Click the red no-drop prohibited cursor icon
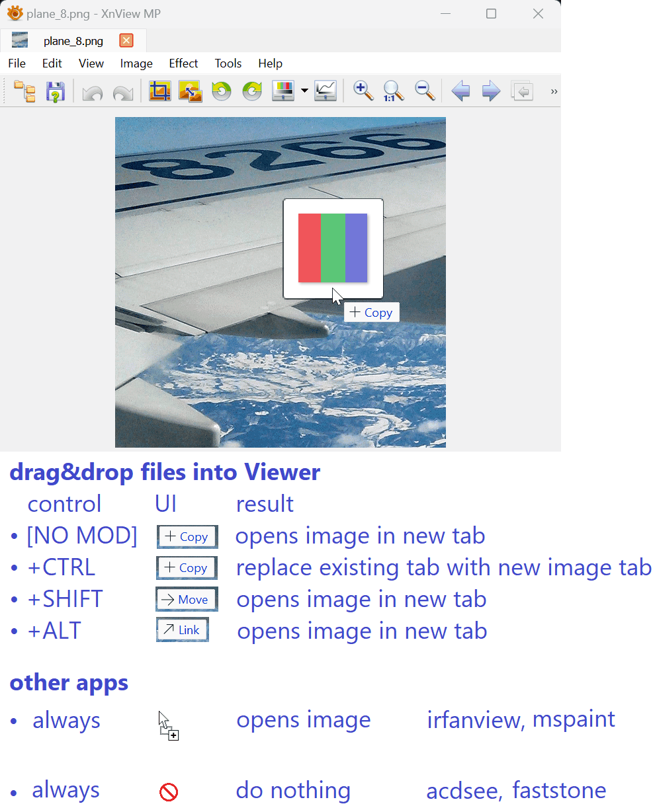The image size is (653, 812). (x=169, y=792)
